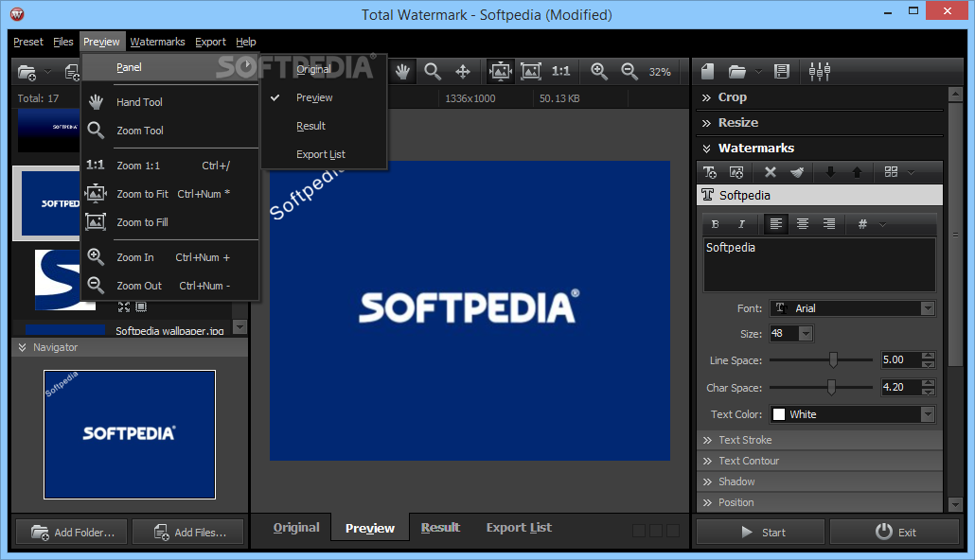Click the Add Files button
The width and height of the screenshot is (975, 560).
187,532
